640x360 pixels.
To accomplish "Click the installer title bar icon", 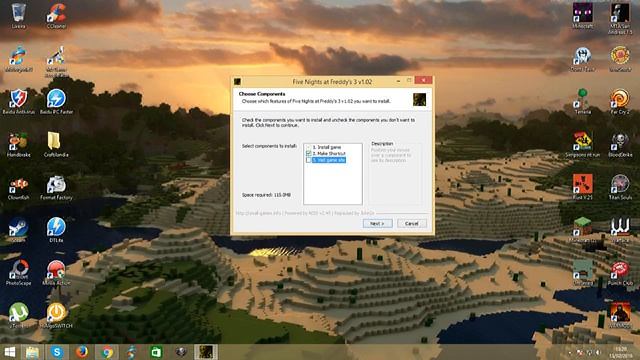I will click(x=237, y=82).
